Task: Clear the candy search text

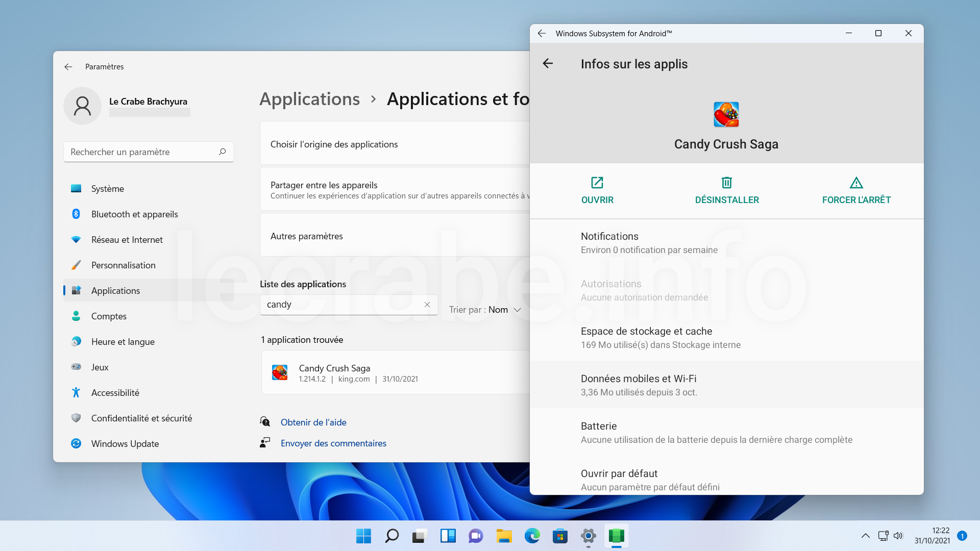Action: (427, 305)
